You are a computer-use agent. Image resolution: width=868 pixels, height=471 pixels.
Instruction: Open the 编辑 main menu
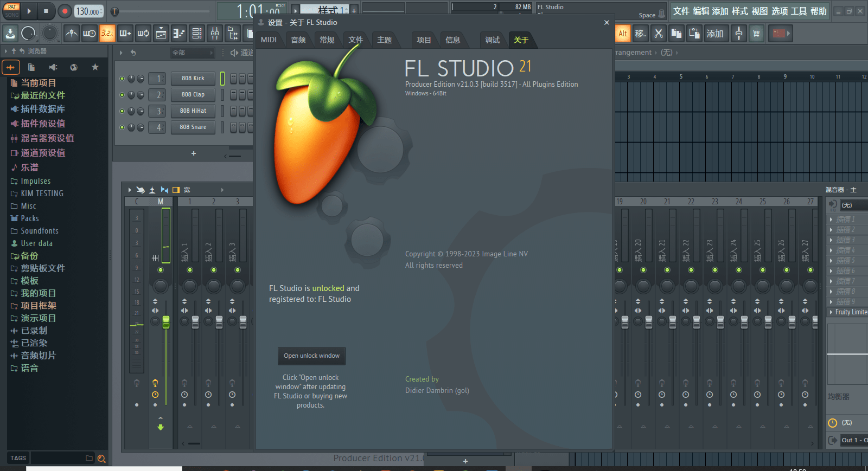701,11
